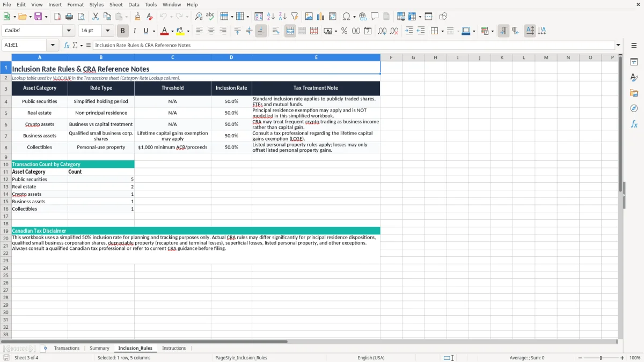Open the sidebar Functions deck
The height and width of the screenshot is (362, 644).
click(634, 124)
